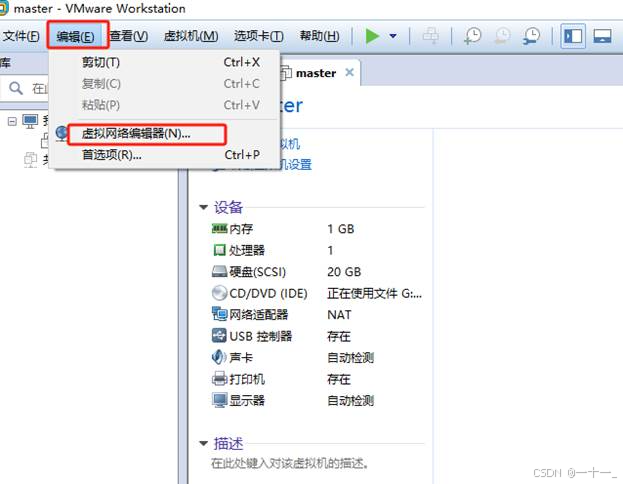Collapse the My Computer tree node
This screenshot has height=484, width=623.
click(x=12, y=121)
